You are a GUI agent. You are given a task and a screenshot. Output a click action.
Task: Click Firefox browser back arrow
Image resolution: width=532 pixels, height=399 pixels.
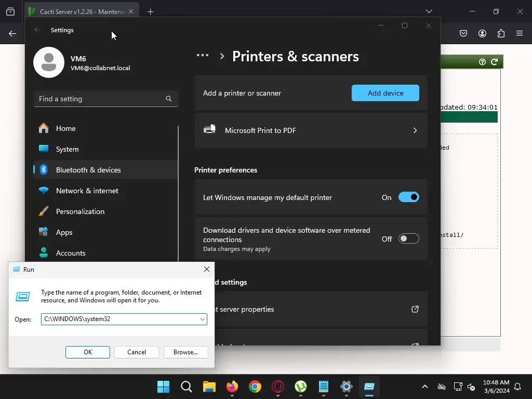click(12, 33)
